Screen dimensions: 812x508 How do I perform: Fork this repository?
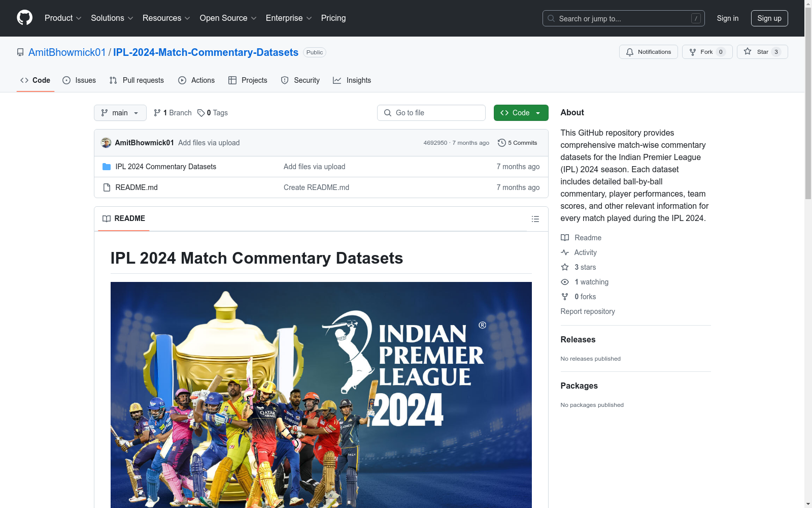pyautogui.click(x=707, y=52)
